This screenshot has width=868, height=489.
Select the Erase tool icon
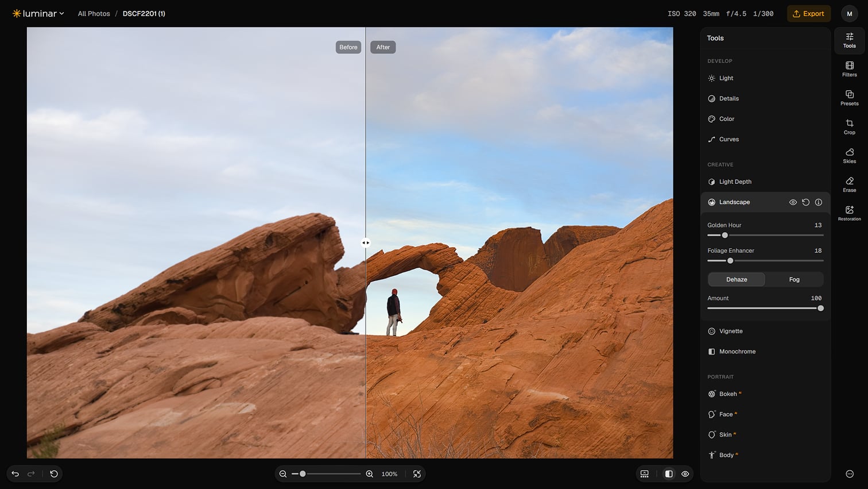(x=849, y=184)
